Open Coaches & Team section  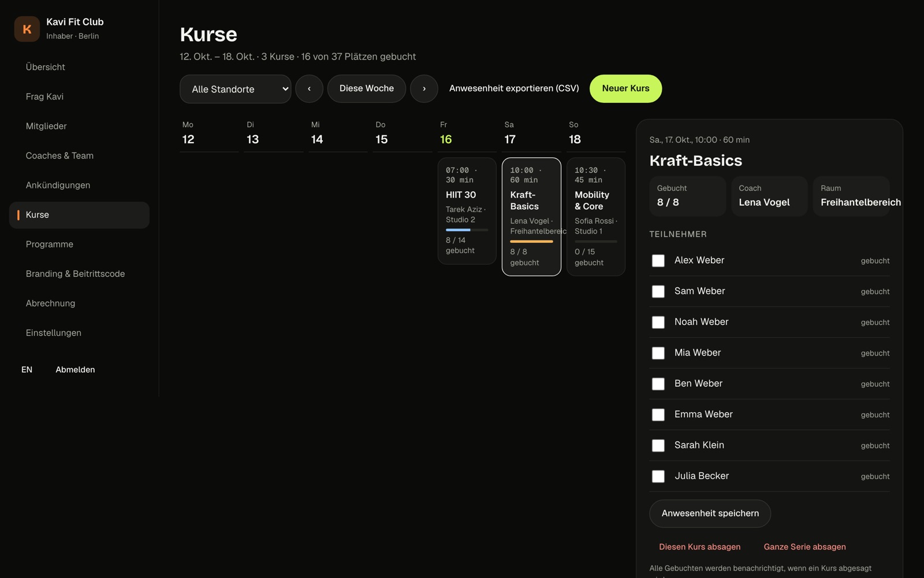pyautogui.click(x=79, y=155)
